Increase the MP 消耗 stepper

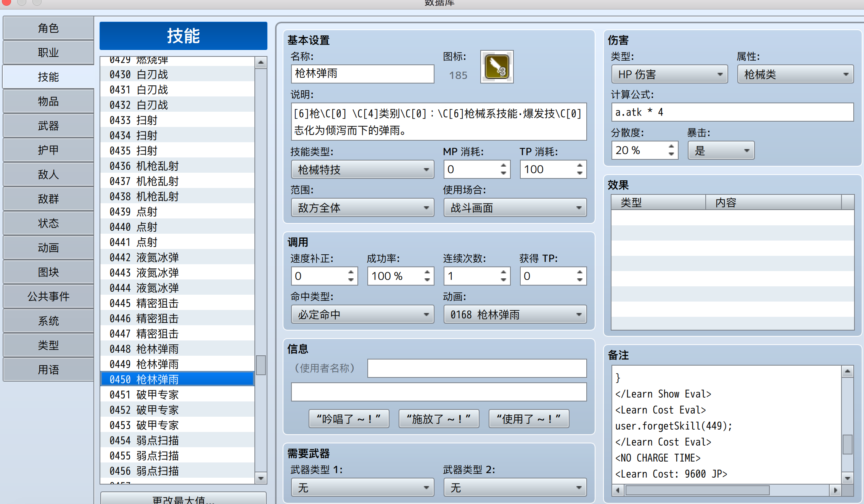(x=504, y=165)
